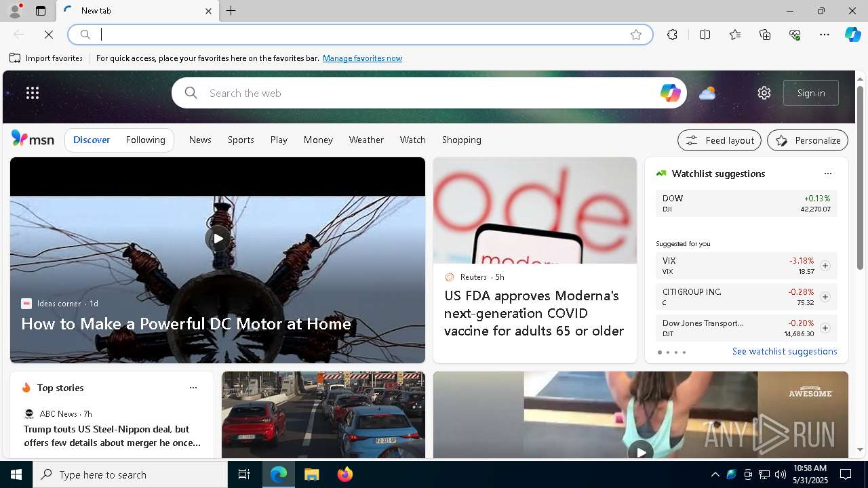The height and width of the screenshot is (488, 868).
Task: Open the volume control icon
Action: click(x=781, y=474)
